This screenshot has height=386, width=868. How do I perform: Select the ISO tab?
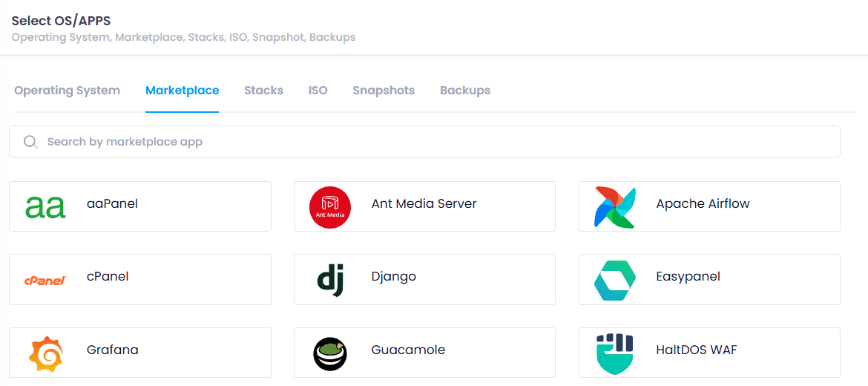coord(318,91)
